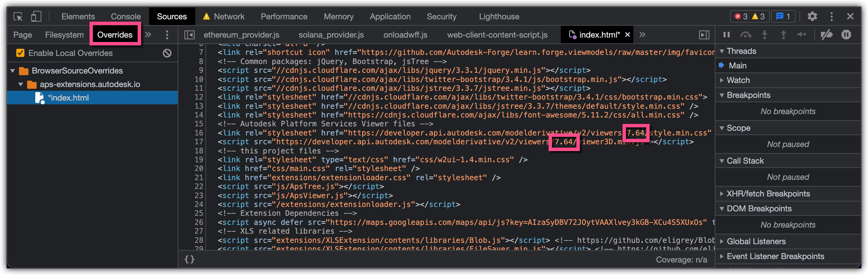868x275 pixels.
Task: Switch to the Network tab
Action: 229,17
